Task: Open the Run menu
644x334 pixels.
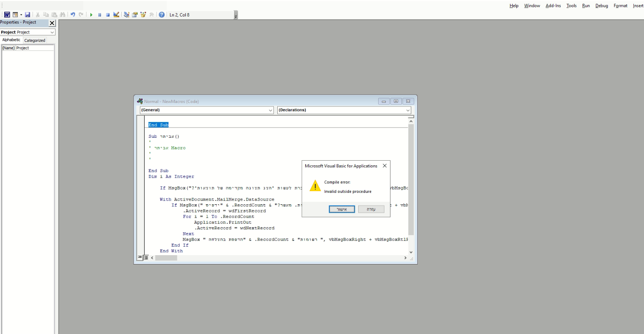Action: 585,6
